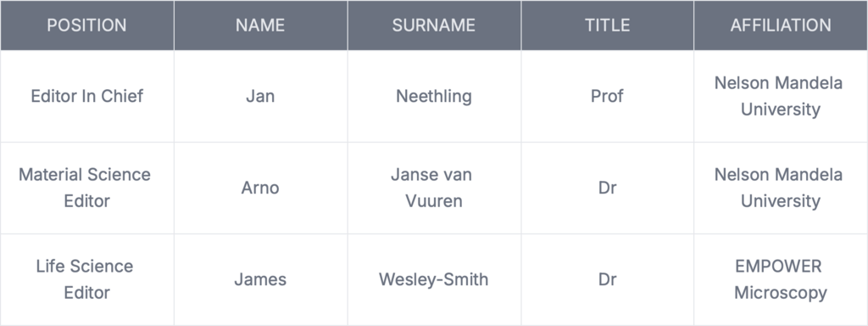Click the AFFILIATION column header

point(781,25)
